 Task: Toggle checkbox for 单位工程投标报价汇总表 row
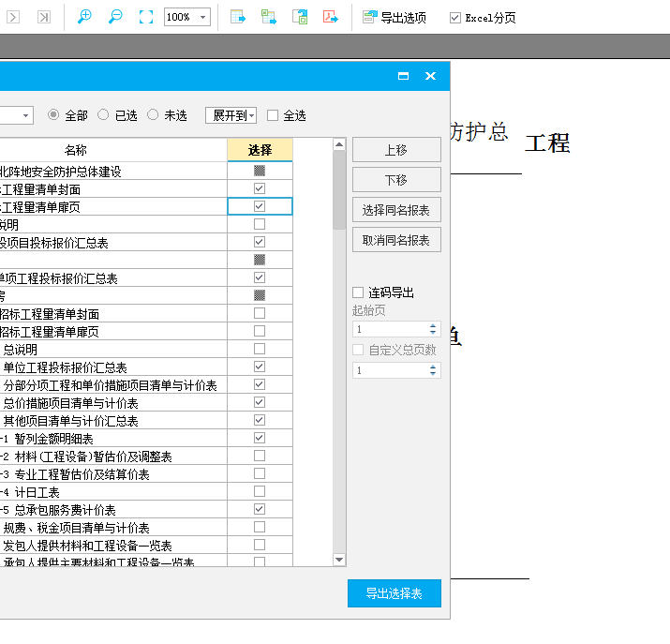click(260, 367)
